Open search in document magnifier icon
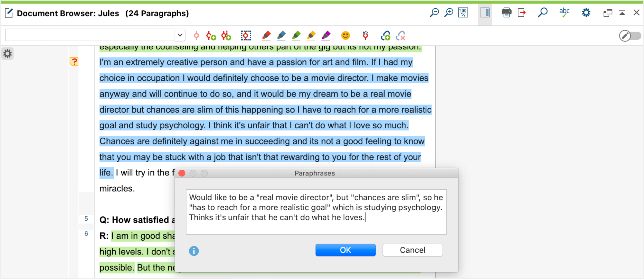 (543, 13)
